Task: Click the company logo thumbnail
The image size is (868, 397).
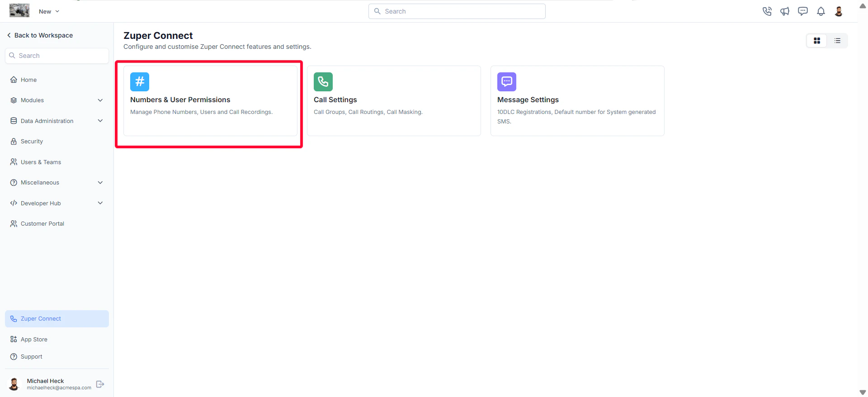Action: coord(19,10)
